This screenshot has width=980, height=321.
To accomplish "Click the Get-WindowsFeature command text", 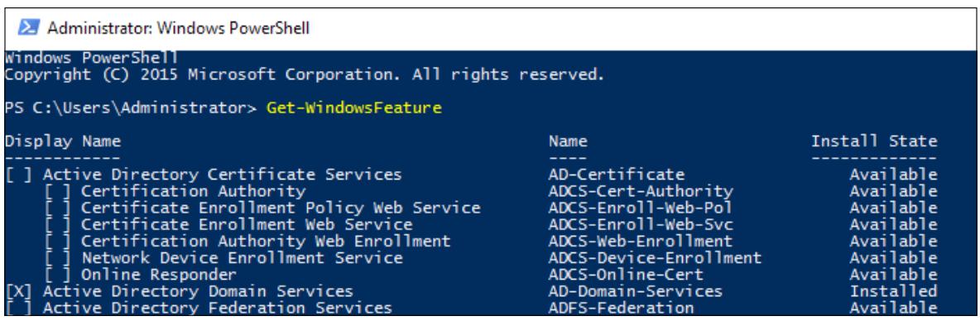I will 353,108.
